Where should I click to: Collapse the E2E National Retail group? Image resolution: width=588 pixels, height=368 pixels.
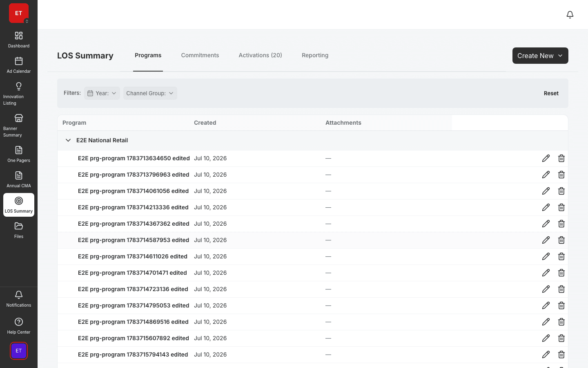[x=68, y=140]
